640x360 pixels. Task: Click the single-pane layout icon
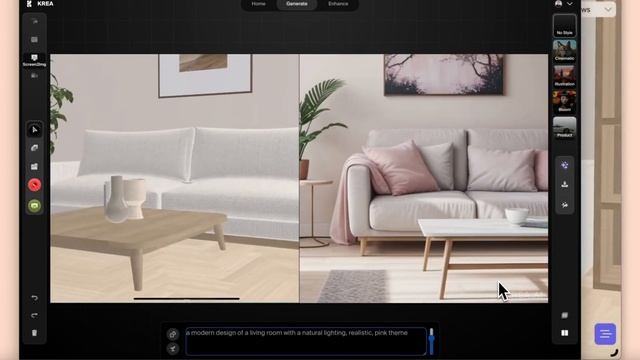pos(564,316)
